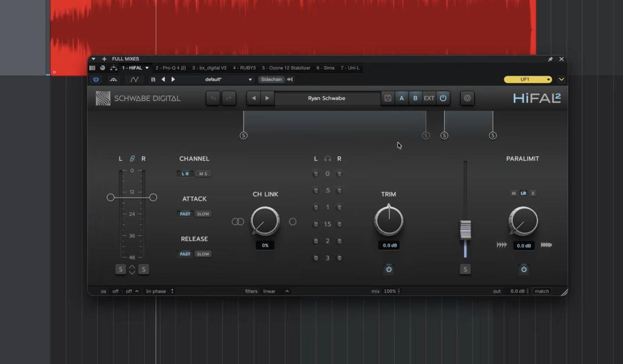
Task: Adjust the mix 100% stepper
Action: pyautogui.click(x=399, y=291)
